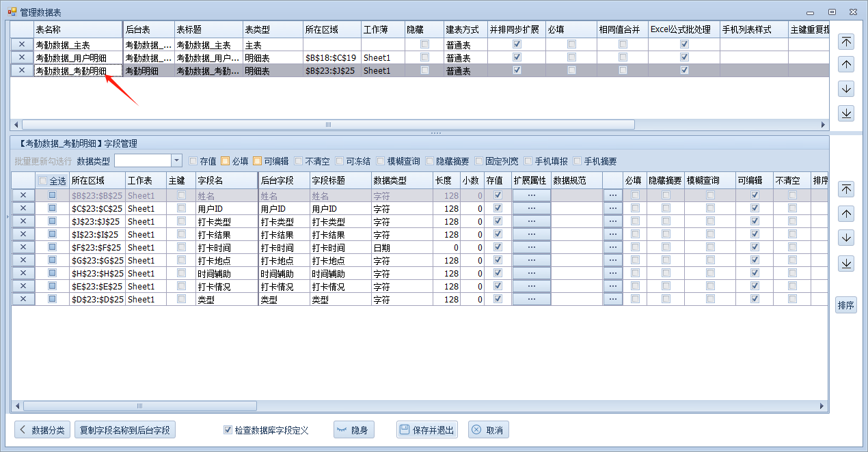Check the 全选 select-all checkbox
Screen dimensions: 868x452
coord(43,181)
